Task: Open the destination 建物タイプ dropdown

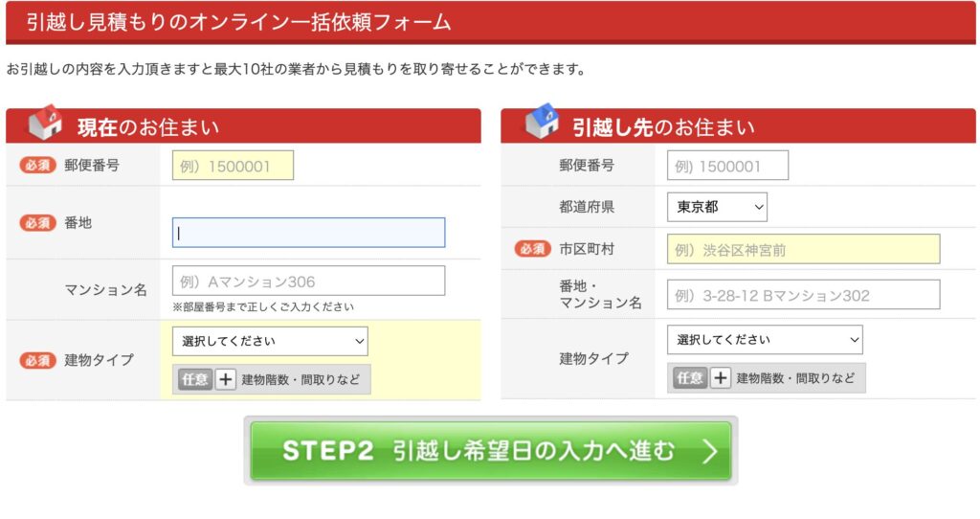Action: pos(765,340)
